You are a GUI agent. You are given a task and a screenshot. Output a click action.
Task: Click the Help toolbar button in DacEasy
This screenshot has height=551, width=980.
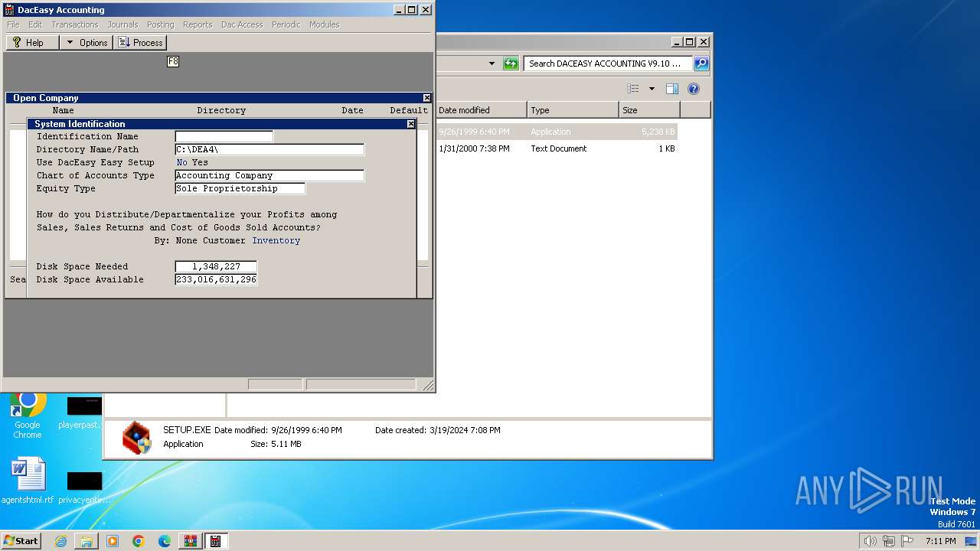[32, 43]
